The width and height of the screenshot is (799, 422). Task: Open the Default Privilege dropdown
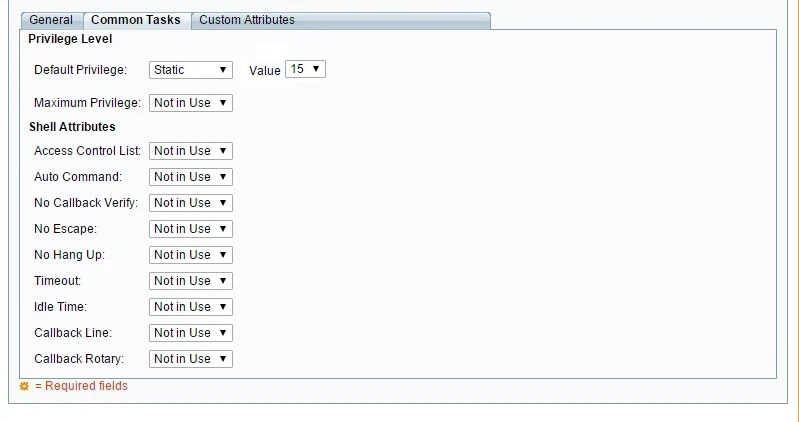[x=191, y=70]
